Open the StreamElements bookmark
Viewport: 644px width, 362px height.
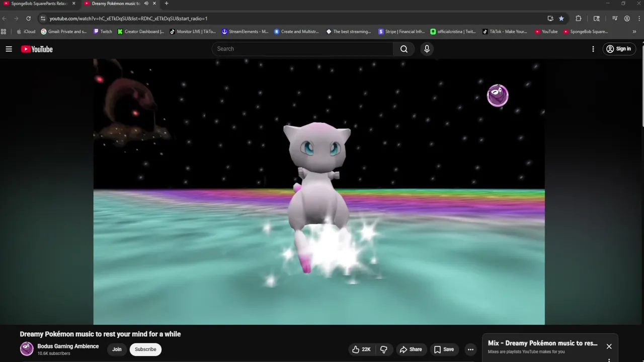[x=245, y=32]
